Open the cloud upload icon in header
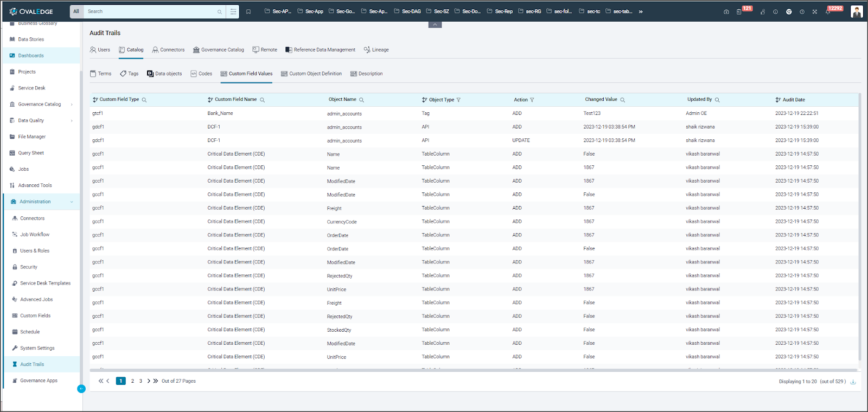This screenshot has width=868, height=412. (x=726, y=11)
